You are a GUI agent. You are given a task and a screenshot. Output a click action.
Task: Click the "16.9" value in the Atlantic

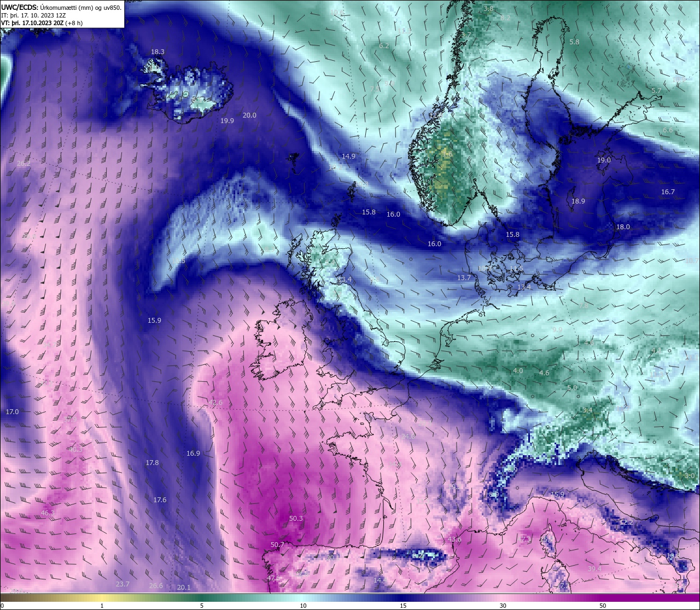pos(193,454)
